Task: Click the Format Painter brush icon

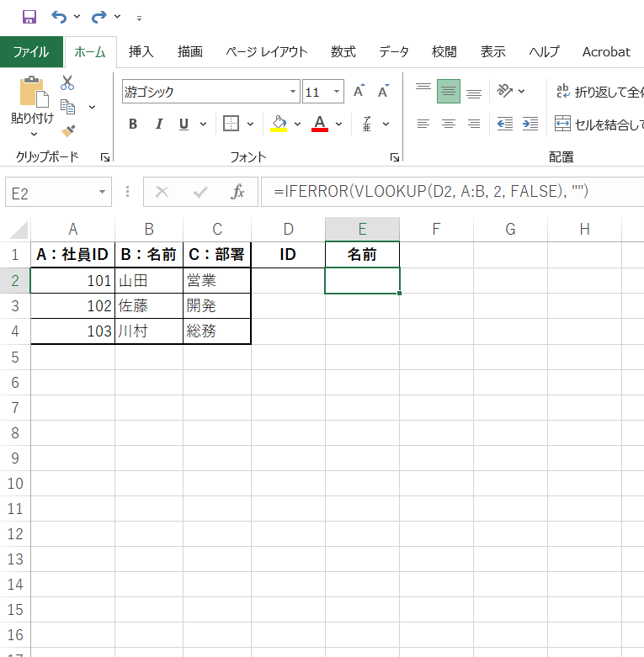Action: (68, 130)
